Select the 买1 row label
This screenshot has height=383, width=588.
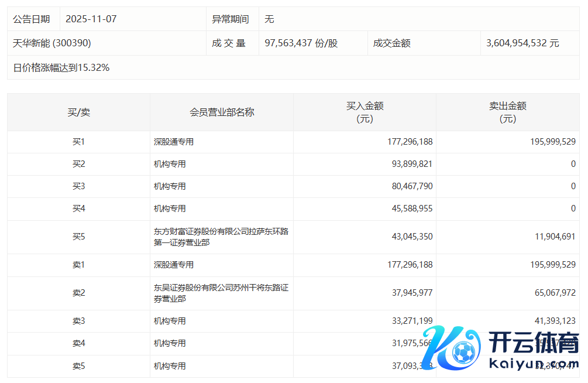click(78, 142)
